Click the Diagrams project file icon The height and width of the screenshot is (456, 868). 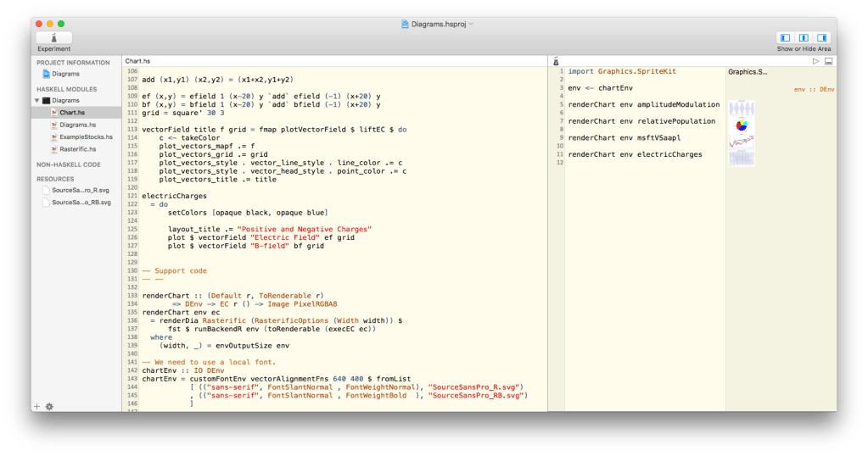pyautogui.click(x=46, y=74)
